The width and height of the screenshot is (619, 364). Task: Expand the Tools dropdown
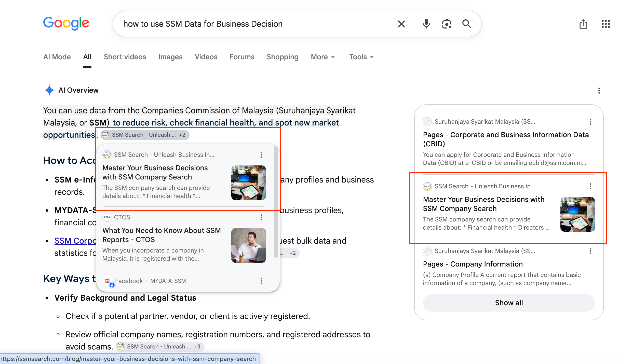click(361, 57)
